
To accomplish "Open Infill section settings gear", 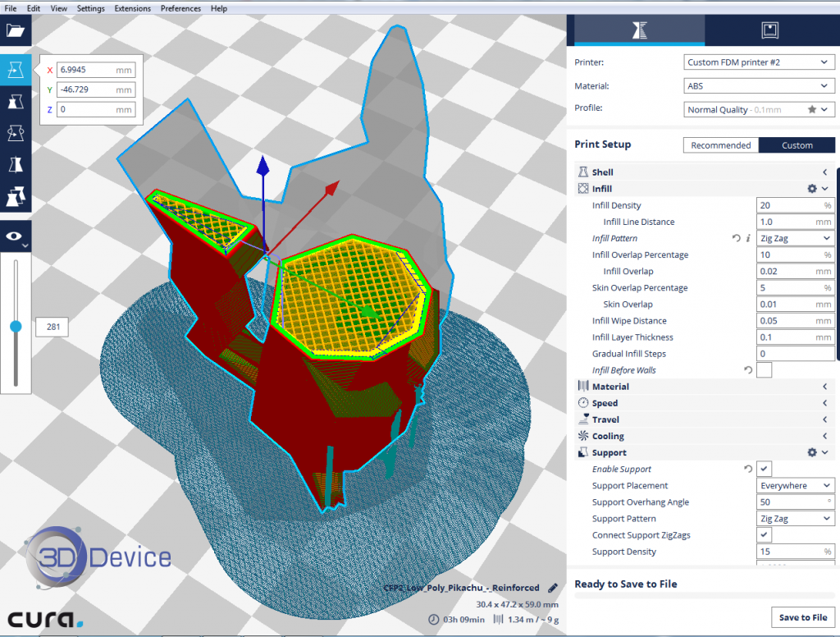I will (x=812, y=189).
